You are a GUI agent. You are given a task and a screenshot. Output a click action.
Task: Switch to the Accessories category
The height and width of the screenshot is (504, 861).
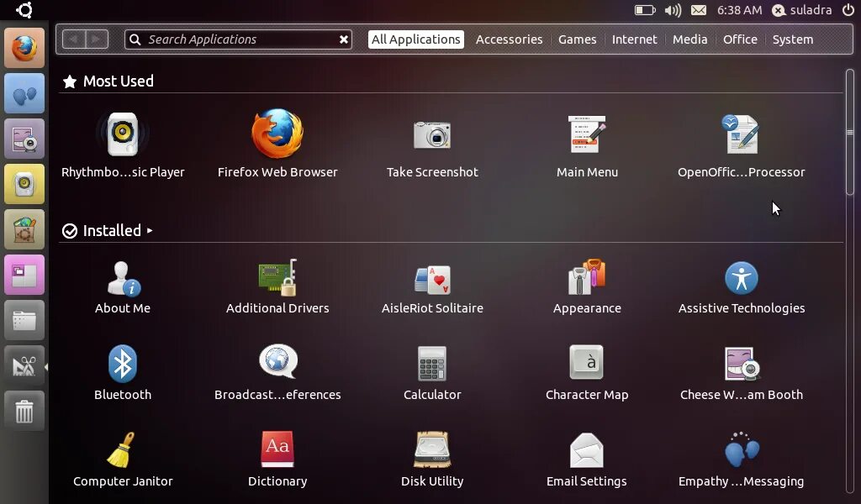(509, 39)
